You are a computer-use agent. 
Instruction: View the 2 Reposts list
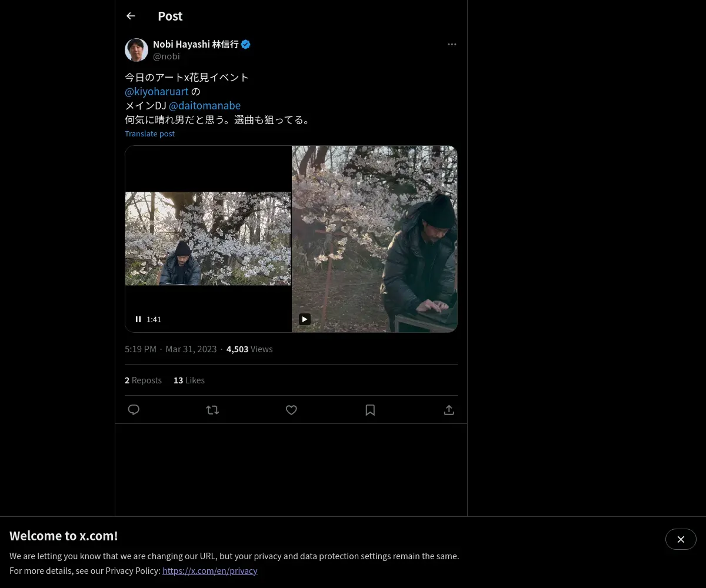tap(143, 380)
